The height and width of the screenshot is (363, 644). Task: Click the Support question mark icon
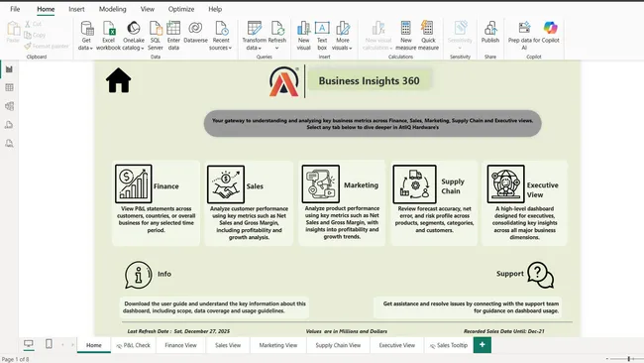541,275
